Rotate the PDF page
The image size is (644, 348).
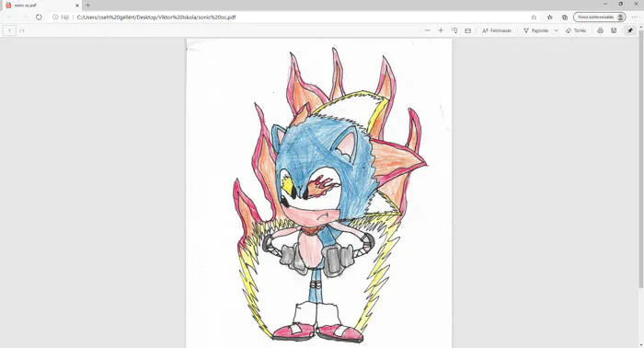(x=454, y=30)
